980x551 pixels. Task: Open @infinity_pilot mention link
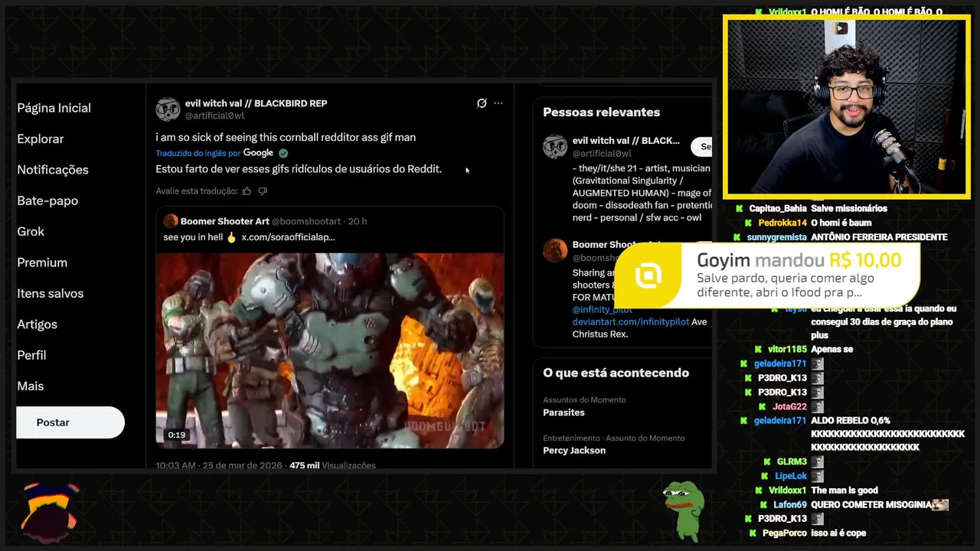(603, 310)
